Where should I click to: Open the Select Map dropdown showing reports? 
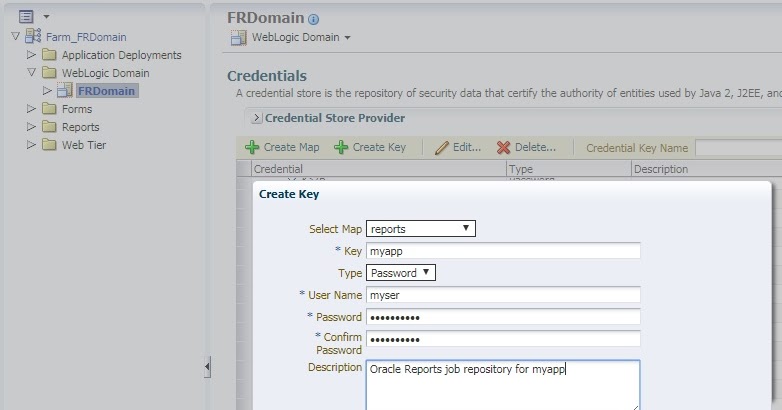[x=420, y=228]
